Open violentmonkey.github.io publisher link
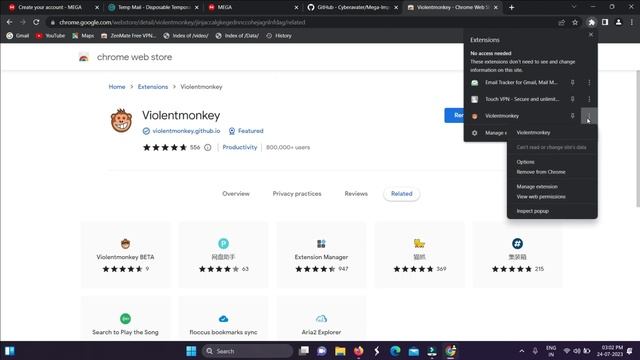 (x=186, y=131)
